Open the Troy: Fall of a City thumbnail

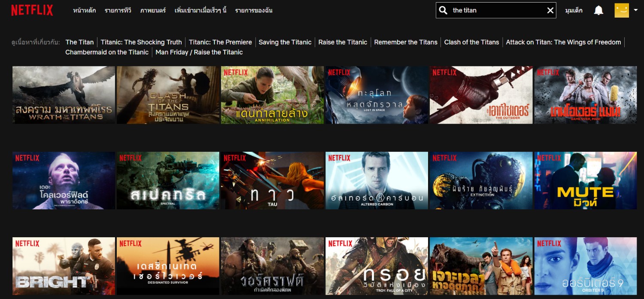pos(377,266)
